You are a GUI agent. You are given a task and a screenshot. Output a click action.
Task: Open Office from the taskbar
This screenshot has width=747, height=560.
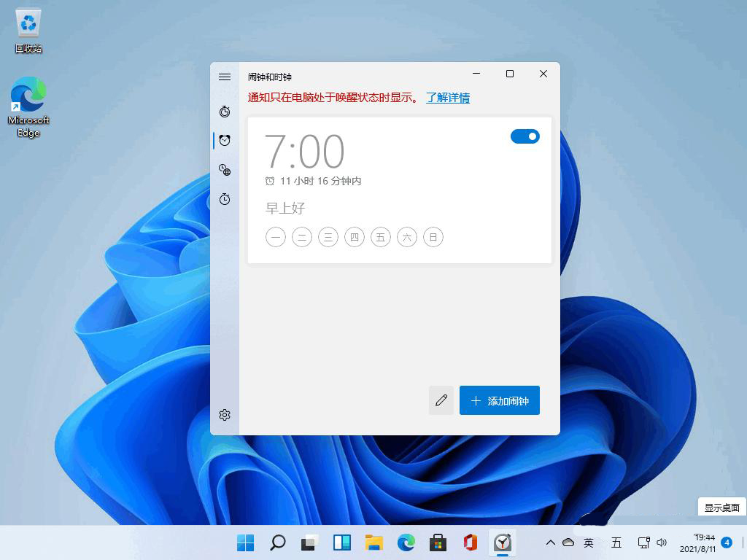coord(471,542)
